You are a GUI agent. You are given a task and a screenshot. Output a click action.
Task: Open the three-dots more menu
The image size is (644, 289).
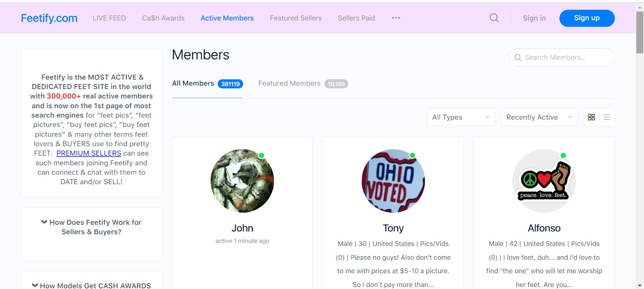(x=396, y=18)
